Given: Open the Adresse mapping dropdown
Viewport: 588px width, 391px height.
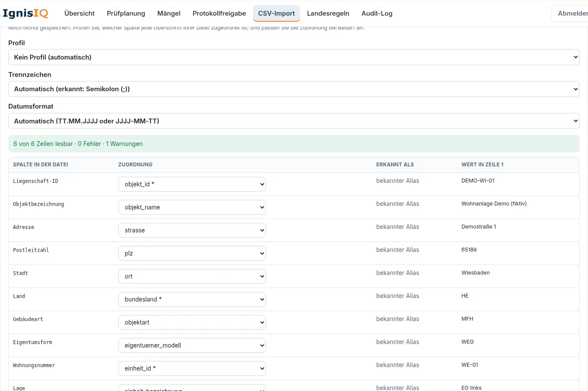Looking at the screenshot, I should [x=192, y=230].
